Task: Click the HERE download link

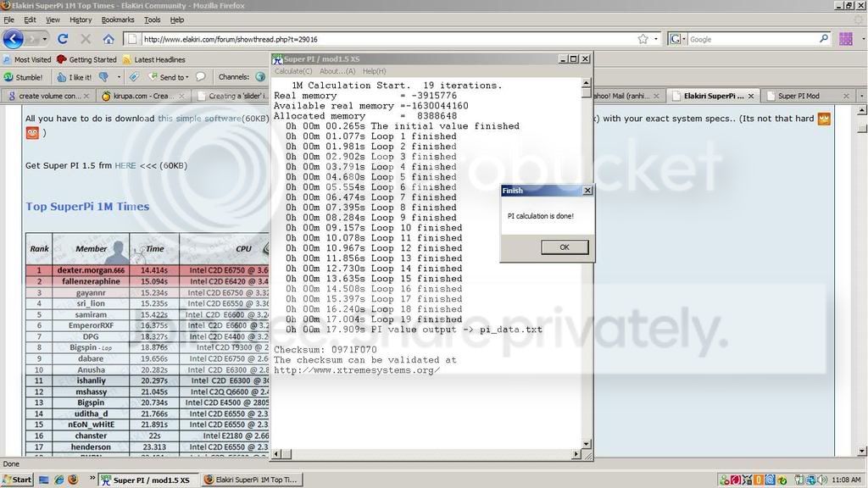Action: [x=125, y=165]
